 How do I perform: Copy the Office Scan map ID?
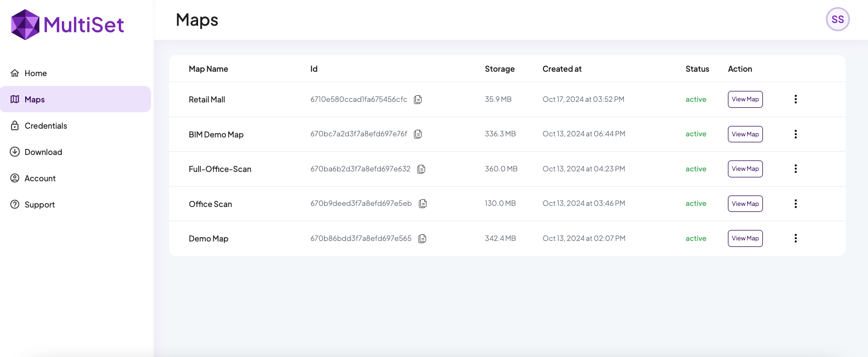(423, 204)
